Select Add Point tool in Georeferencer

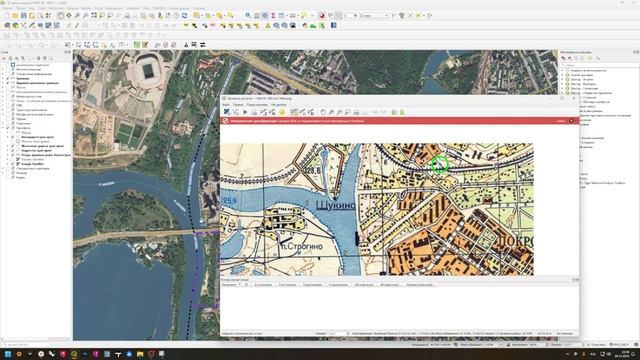tap(294, 112)
